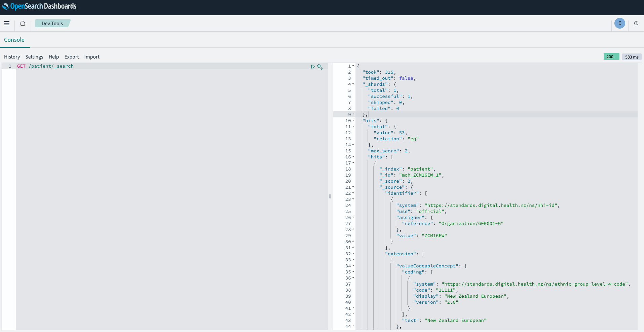Click the "successful": 1 line

390,97
